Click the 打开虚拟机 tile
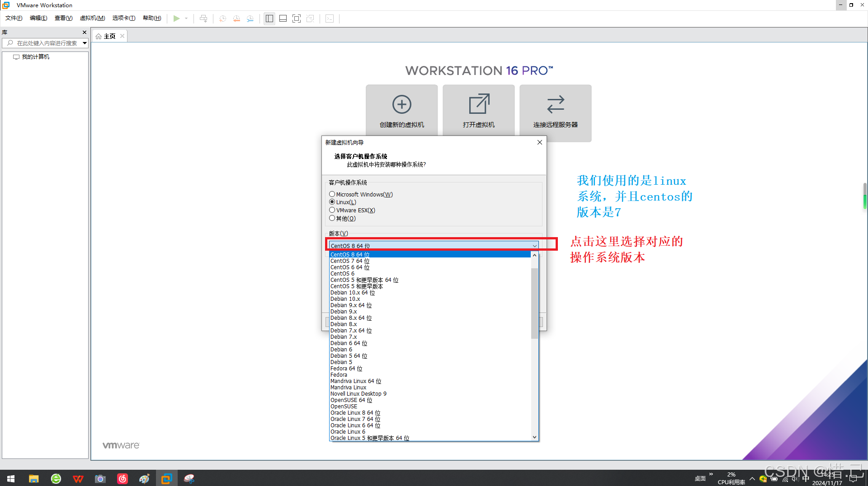Image resolution: width=868 pixels, height=486 pixels. pyautogui.click(x=479, y=111)
